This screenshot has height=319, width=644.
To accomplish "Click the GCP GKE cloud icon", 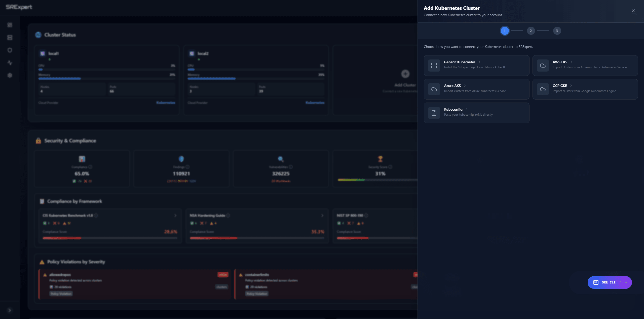I will (x=543, y=89).
